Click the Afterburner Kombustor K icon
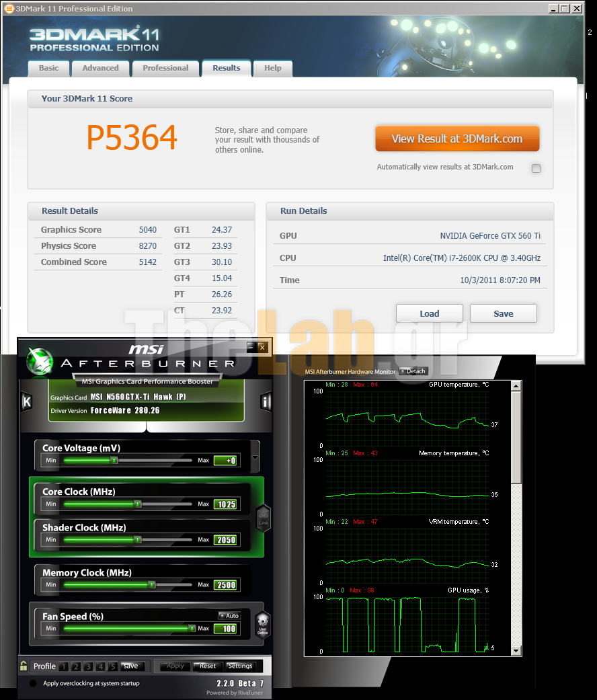The width and height of the screenshot is (597, 700). [x=27, y=402]
